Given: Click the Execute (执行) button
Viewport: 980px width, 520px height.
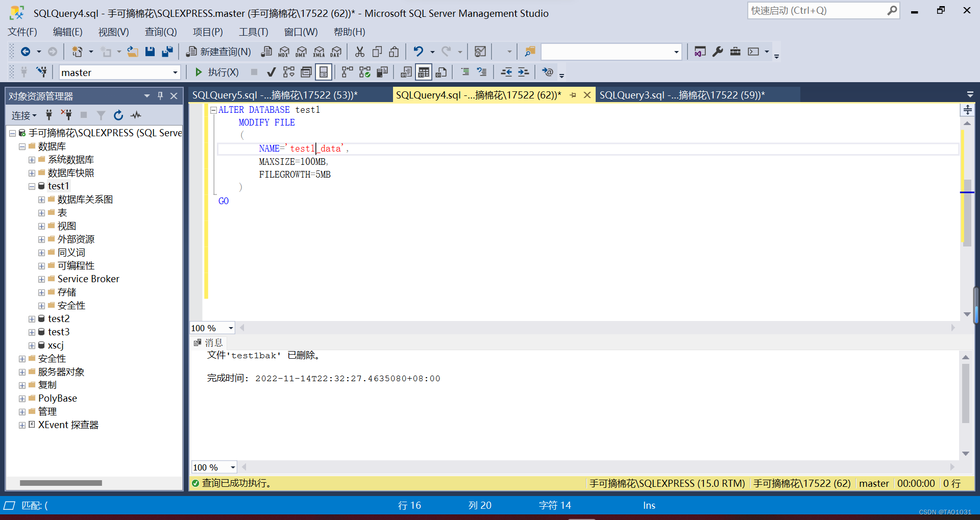Looking at the screenshot, I should pos(217,72).
